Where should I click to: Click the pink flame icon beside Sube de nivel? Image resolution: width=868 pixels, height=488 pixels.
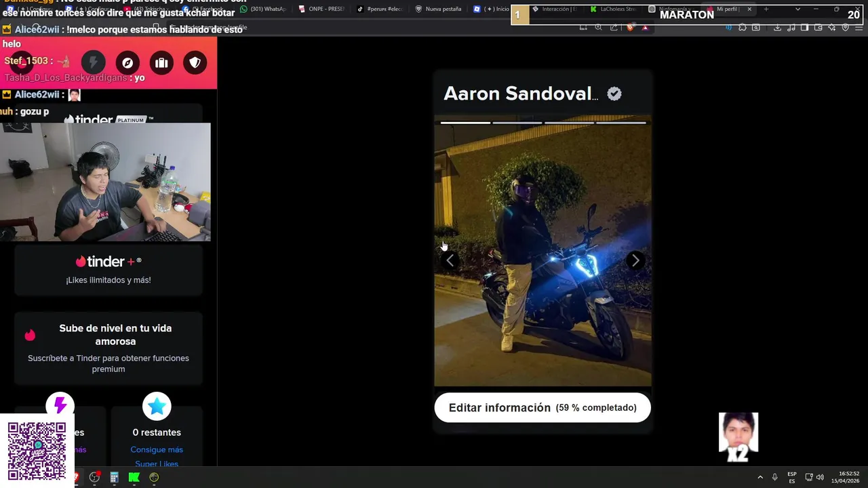click(x=30, y=335)
